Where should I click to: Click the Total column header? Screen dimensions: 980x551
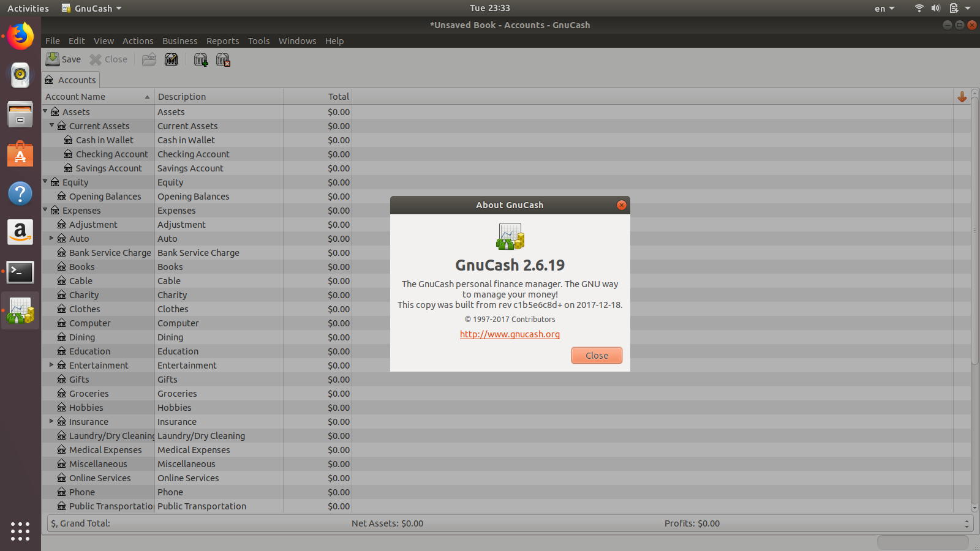coord(317,97)
